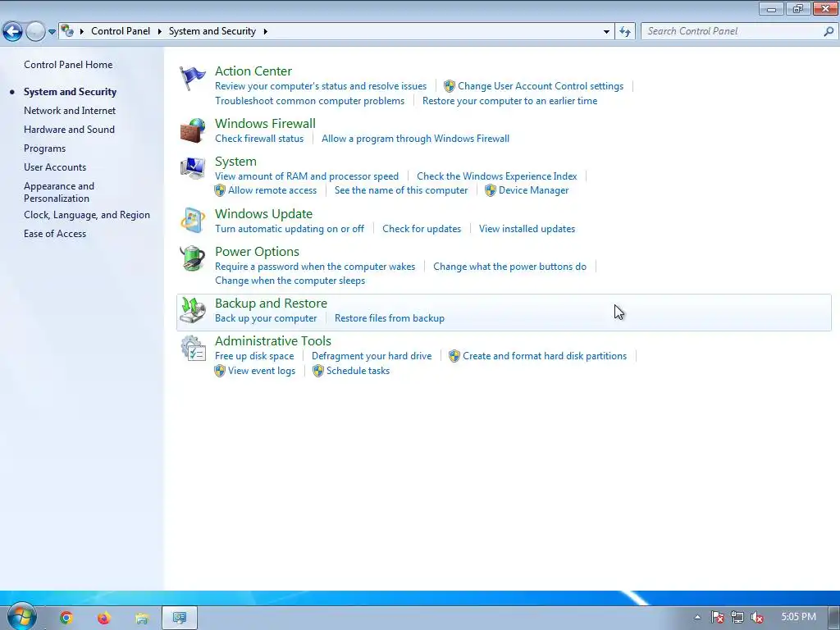Open Change User Account Control settings
Image resolution: width=840 pixels, height=630 pixels.
coord(541,86)
